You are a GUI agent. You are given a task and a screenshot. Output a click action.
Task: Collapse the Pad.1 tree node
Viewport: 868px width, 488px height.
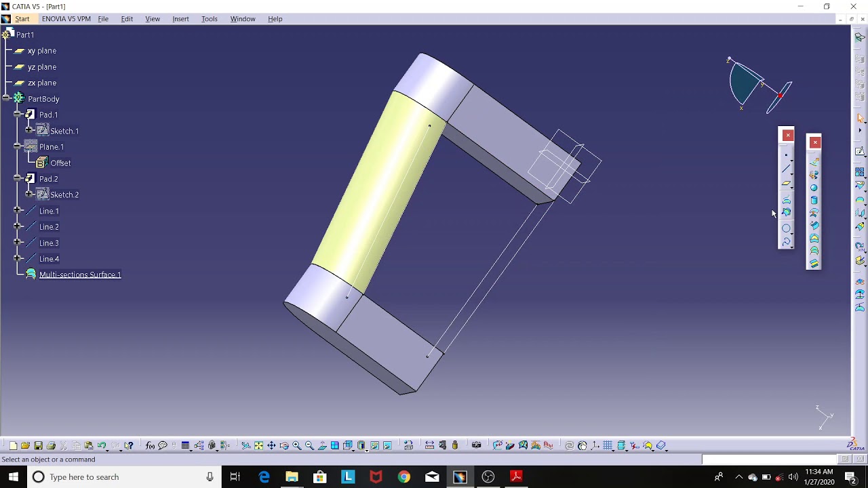click(18, 115)
